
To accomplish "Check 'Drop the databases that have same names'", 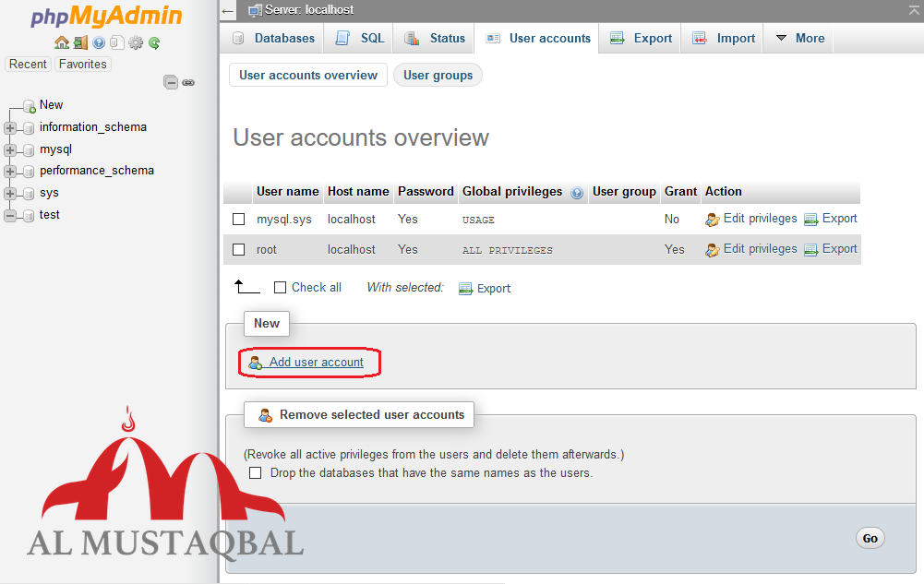I will (x=255, y=472).
